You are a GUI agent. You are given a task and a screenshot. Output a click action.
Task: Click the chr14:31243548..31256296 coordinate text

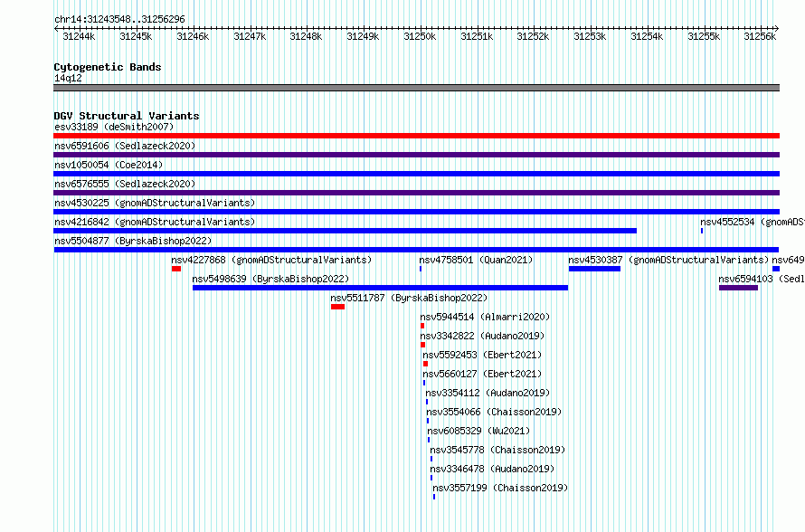[x=119, y=19]
